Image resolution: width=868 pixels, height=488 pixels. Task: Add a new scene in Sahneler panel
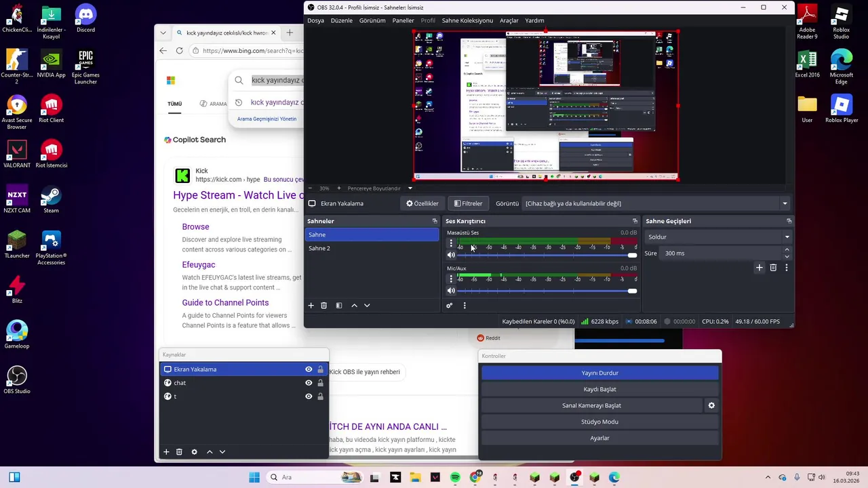tap(311, 306)
